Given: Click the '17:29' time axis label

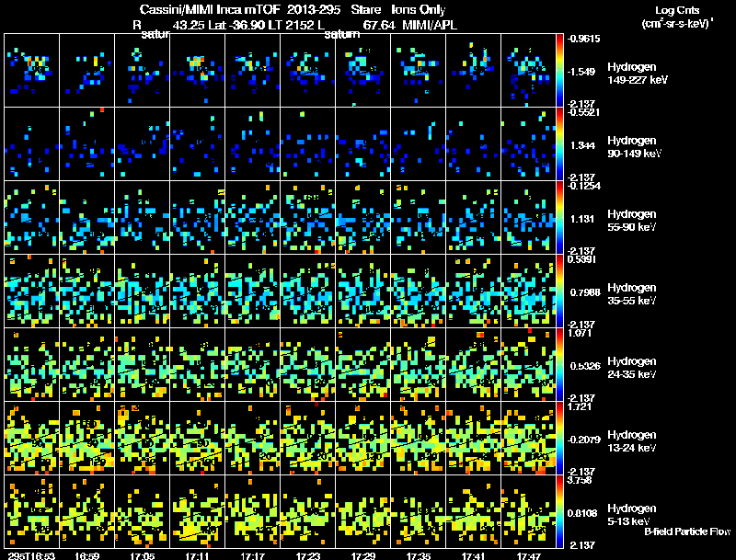Looking at the screenshot, I should pyautogui.click(x=362, y=555).
